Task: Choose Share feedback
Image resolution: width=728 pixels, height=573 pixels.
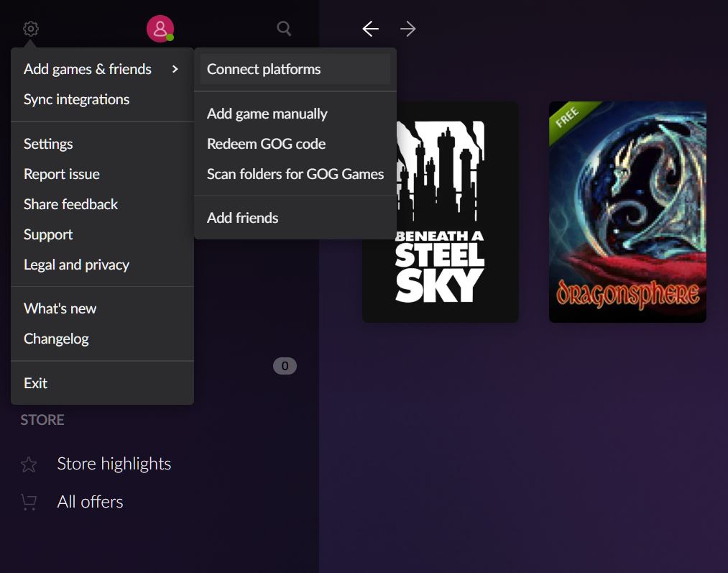Action: (x=102, y=204)
